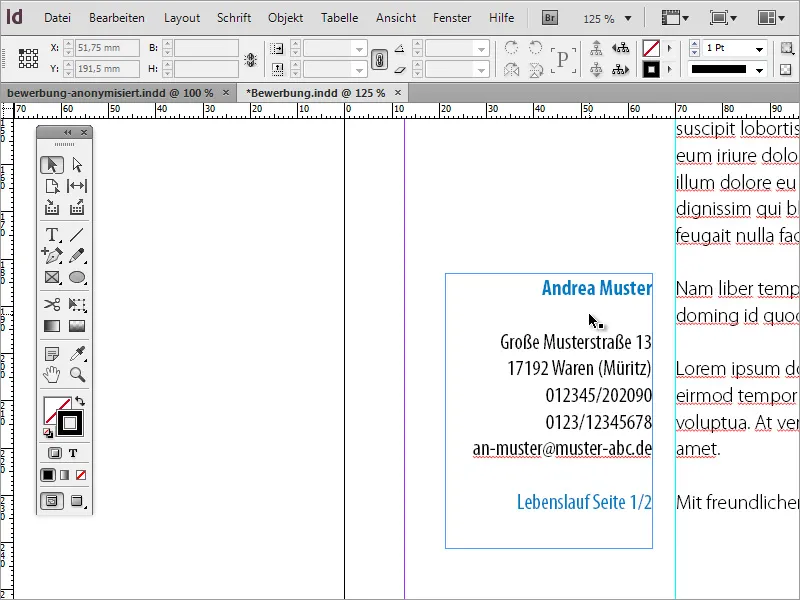The width and height of the screenshot is (800, 600).
Task: Select the Rectangle Frame tool
Action: click(52, 277)
